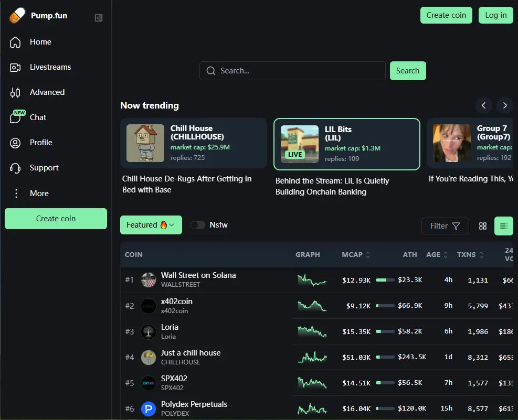Sort the coin list by AGE
The width and height of the screenshot is (518, 420).
coord(437,255)
